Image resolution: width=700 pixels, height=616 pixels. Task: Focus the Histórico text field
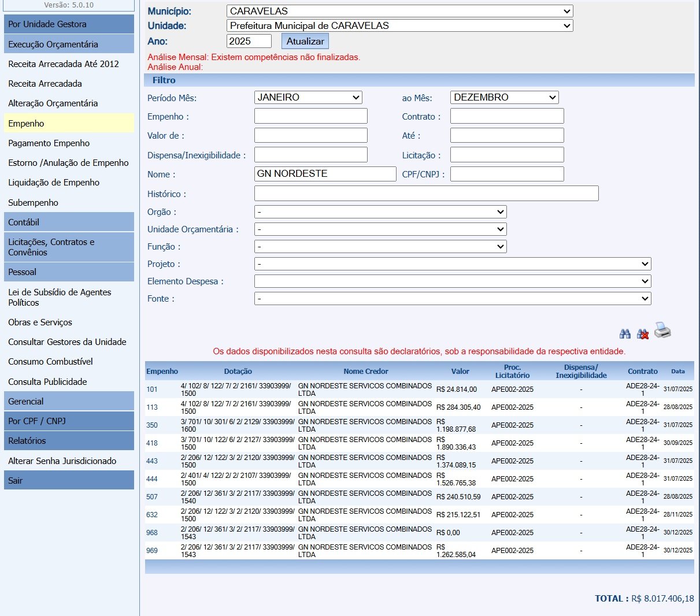[426, 194]
